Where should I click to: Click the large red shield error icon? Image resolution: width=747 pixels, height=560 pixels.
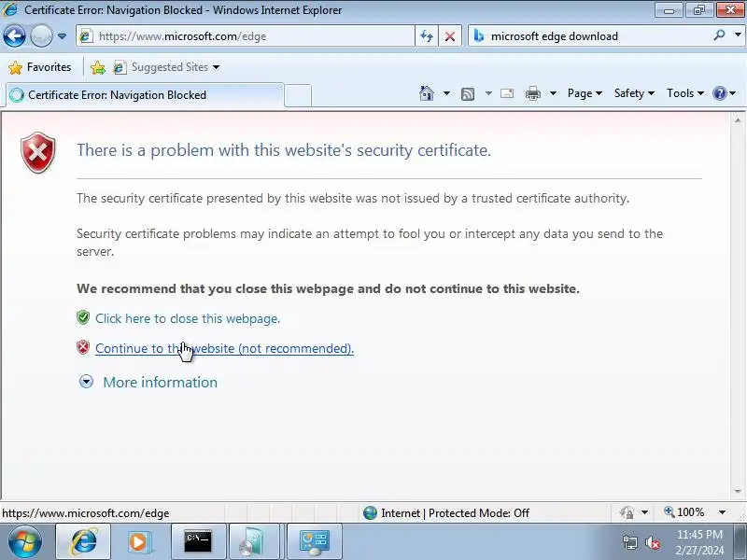click(x=38, y=152)
